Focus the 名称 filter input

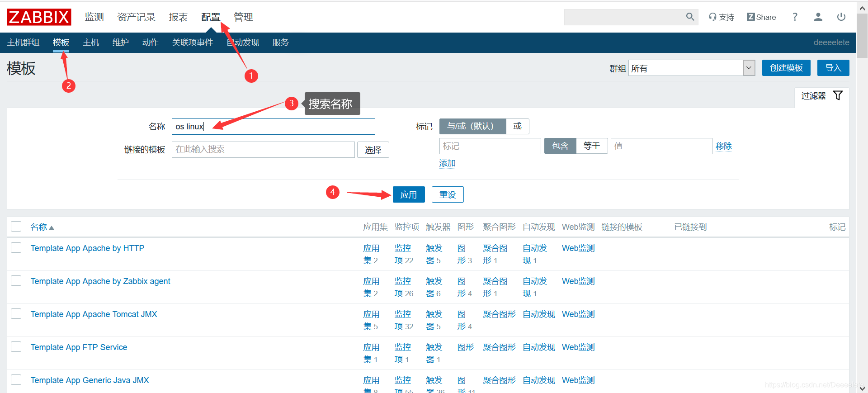tap(274, 127)
